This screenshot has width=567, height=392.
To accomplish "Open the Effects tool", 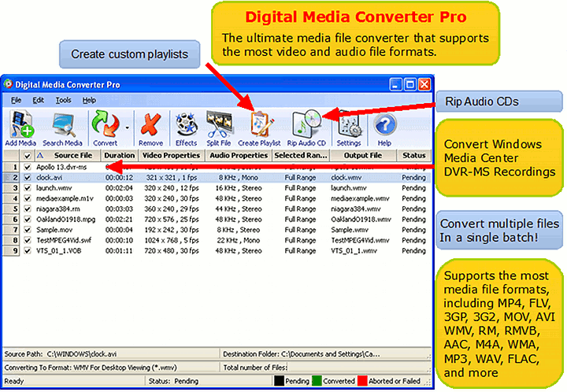I will tap(186, 124).
